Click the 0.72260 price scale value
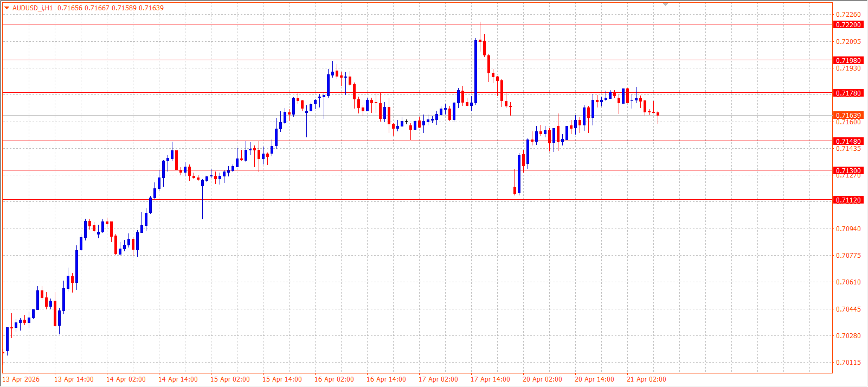 [848, 15]
